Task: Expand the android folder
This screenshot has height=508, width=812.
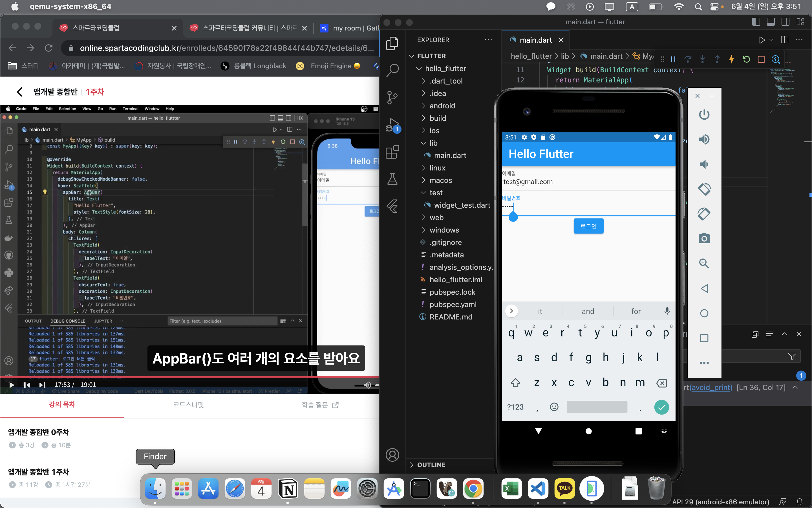Action: coord(423,106)
